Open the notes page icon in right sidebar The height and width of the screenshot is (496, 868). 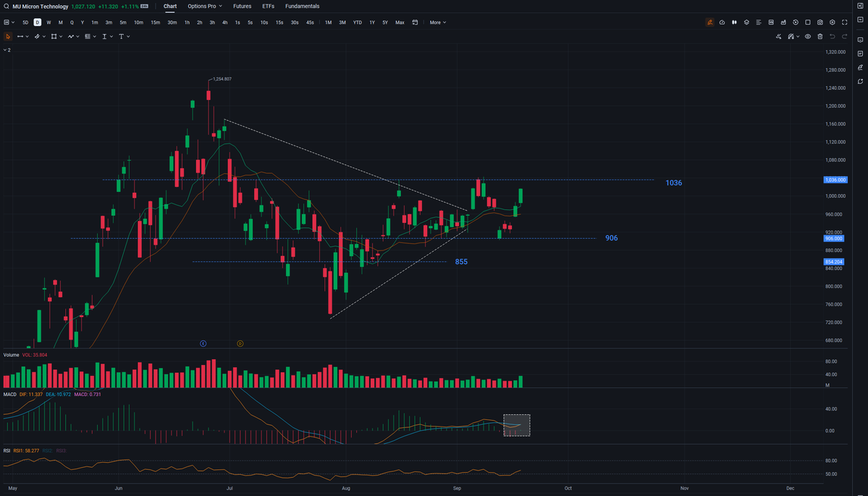coord(860,54)
